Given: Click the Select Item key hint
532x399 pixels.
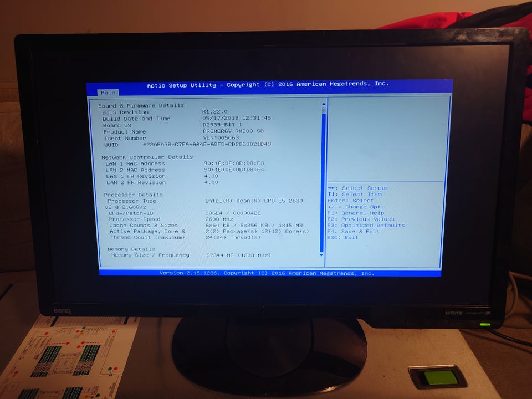Looking at the screenshot, I should [355, 195].
